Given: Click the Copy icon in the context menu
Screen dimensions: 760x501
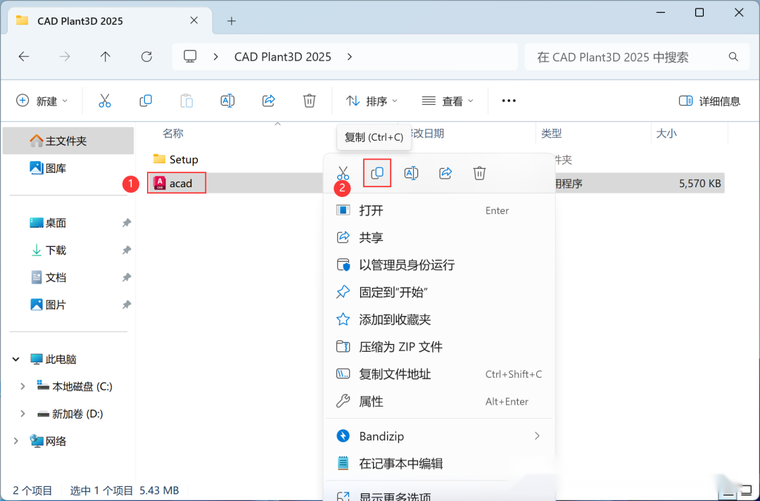Looking at the screenshot, I should (377, 173).
